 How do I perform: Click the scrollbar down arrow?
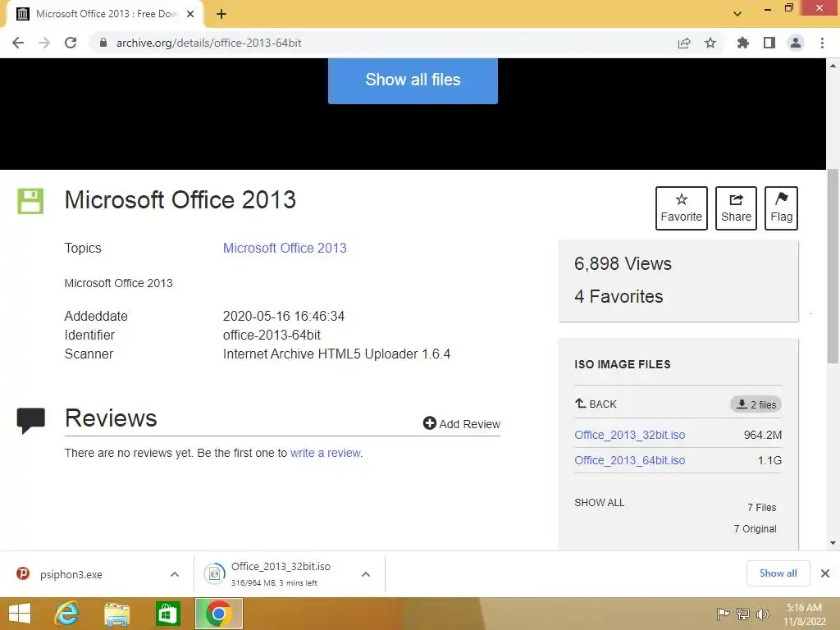(x=833, y=543)
